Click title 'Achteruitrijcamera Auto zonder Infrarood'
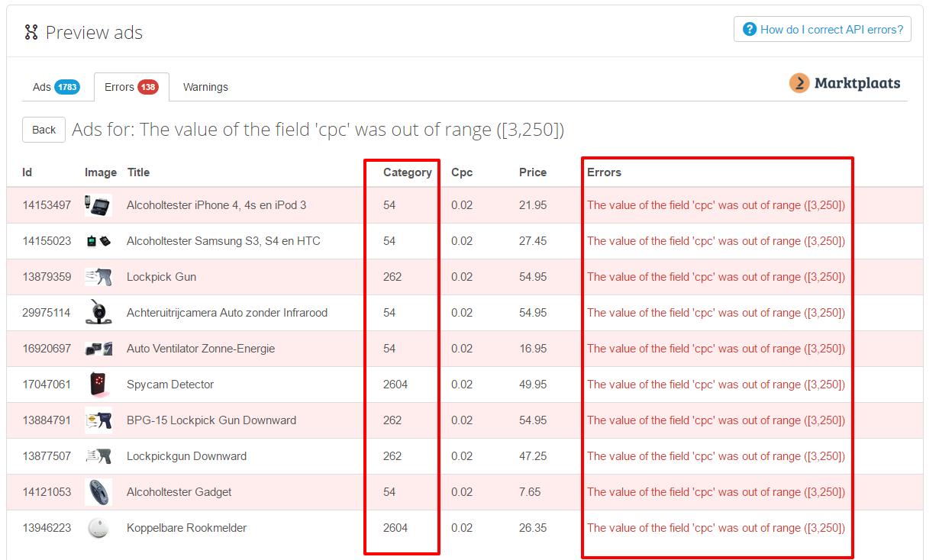 [x=227, y=313]
